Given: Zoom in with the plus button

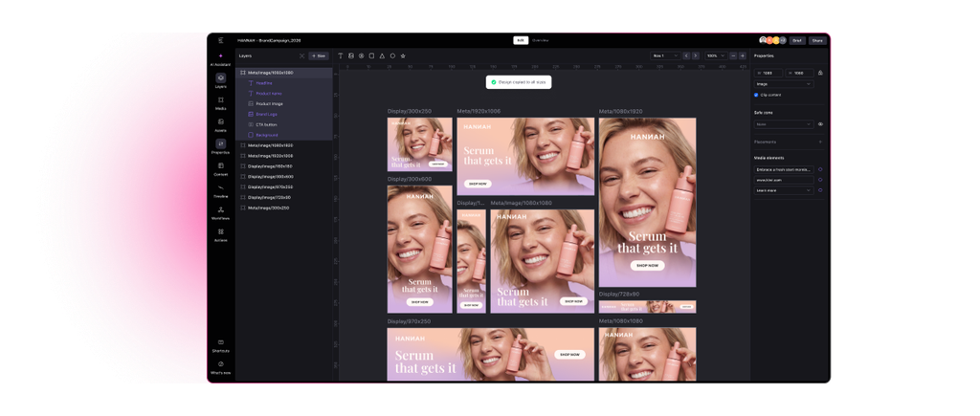Looking at the screenshot, I should coord(743,55).
